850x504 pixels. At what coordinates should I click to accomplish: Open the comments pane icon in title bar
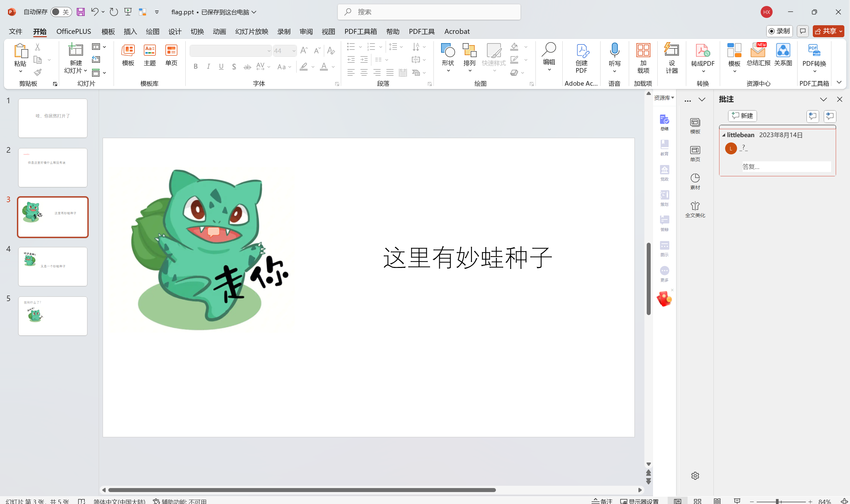(803, 31)
